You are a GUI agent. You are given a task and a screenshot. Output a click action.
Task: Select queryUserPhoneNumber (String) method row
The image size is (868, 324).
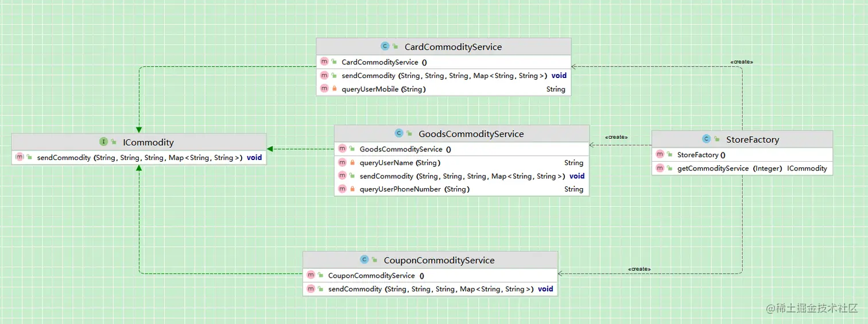click(462, 189)
